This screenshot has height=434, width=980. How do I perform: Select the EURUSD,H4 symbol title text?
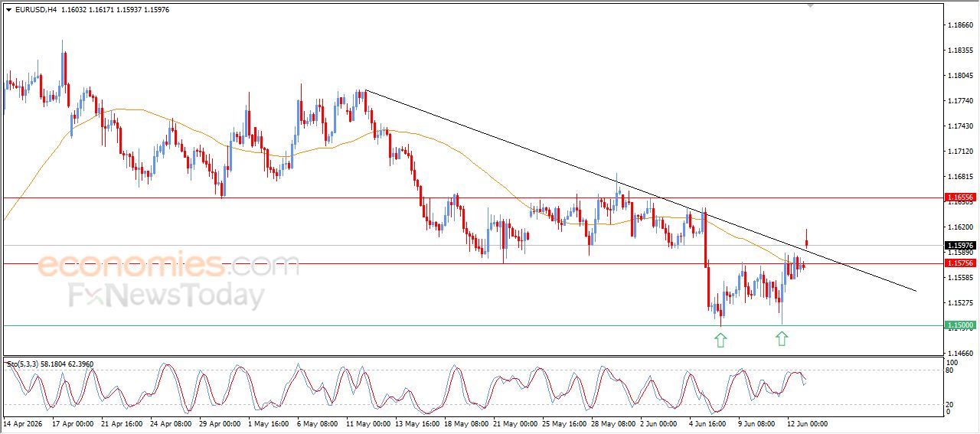36,10
